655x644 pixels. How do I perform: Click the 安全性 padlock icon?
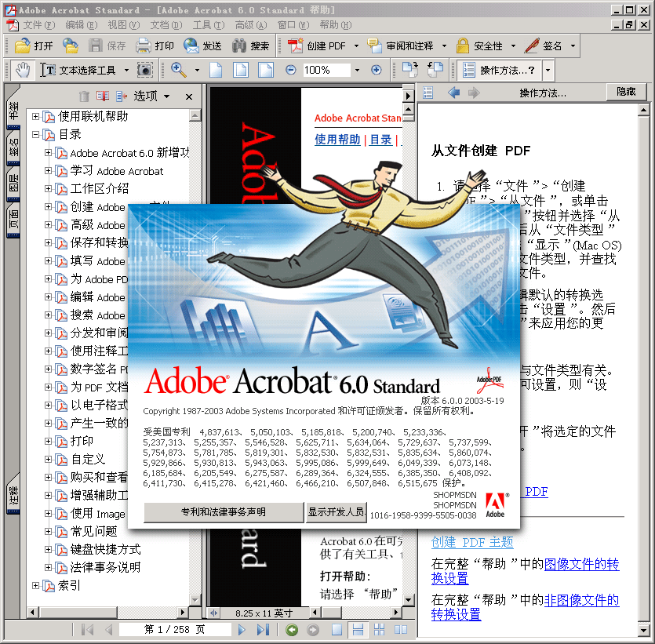coord(463,45)
